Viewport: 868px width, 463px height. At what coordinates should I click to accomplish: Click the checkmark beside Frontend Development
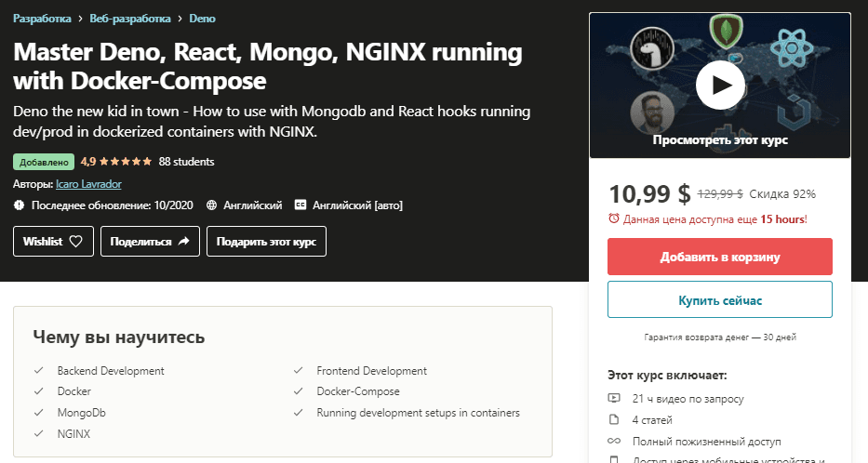[x=298, y=370]
